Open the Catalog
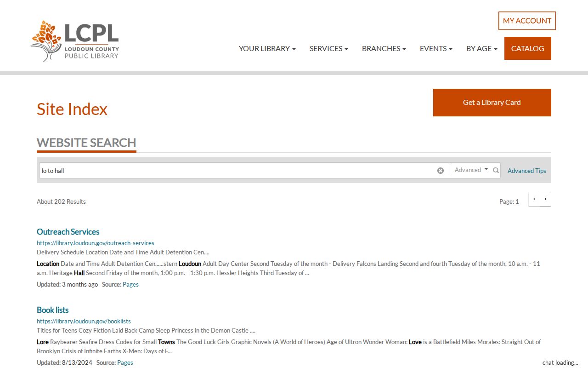Image resolution: width=588 pixels, height=368 pixels. pos(528,48)
